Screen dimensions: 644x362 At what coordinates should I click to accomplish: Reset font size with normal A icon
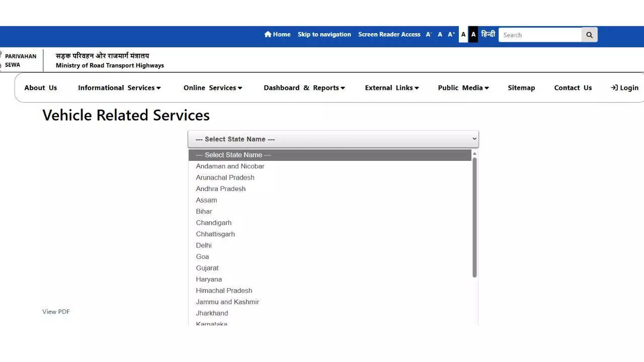pos(440,35)
